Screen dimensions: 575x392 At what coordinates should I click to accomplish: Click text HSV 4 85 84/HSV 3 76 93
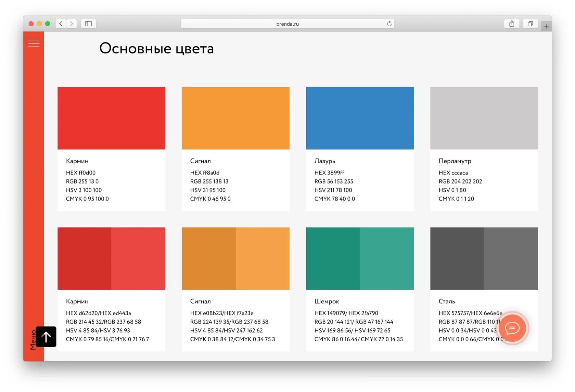tap(98, 330)
